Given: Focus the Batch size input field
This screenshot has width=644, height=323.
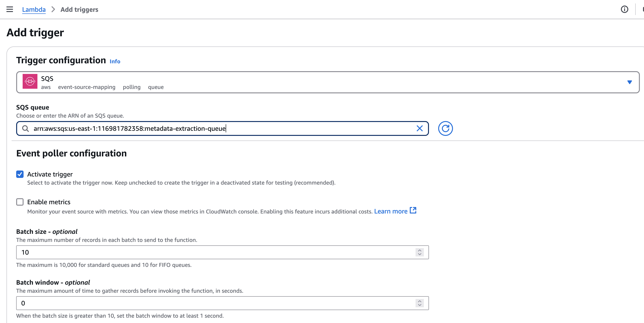Looking at the screenshot, I should (222, 252).
